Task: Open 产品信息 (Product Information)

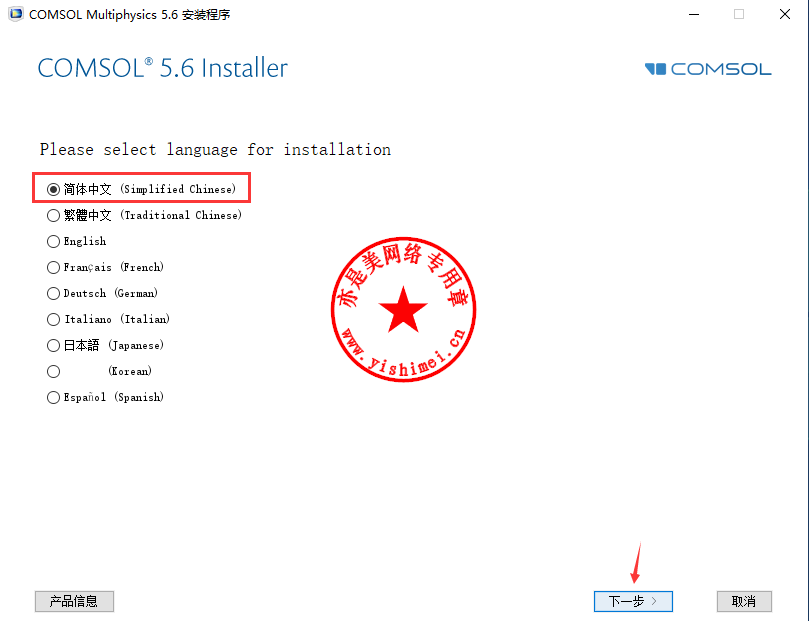Action: [x=74, y=601]
